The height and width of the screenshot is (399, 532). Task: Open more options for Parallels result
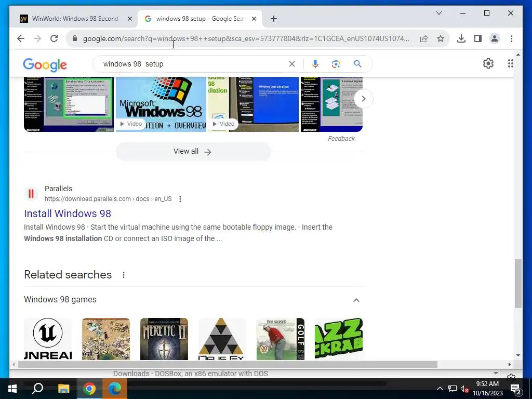pos(180,199)
